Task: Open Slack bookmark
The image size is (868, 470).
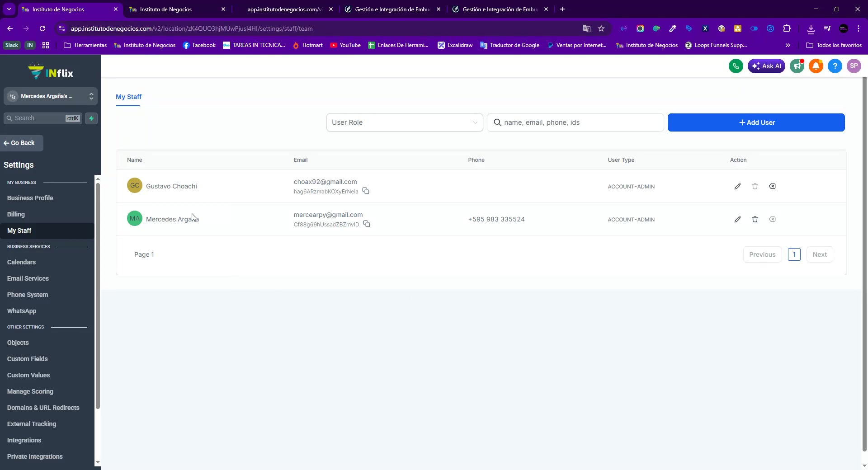Action: [12, 45]
